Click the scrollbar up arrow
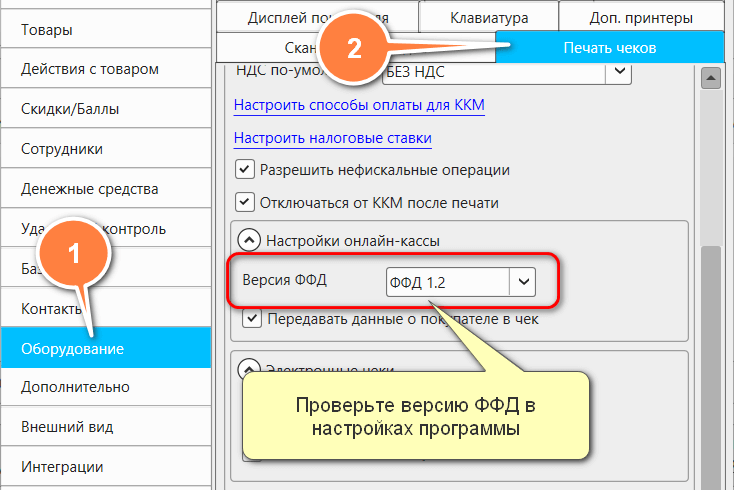Viewport: 734px width, 490px height. [711, 77]
